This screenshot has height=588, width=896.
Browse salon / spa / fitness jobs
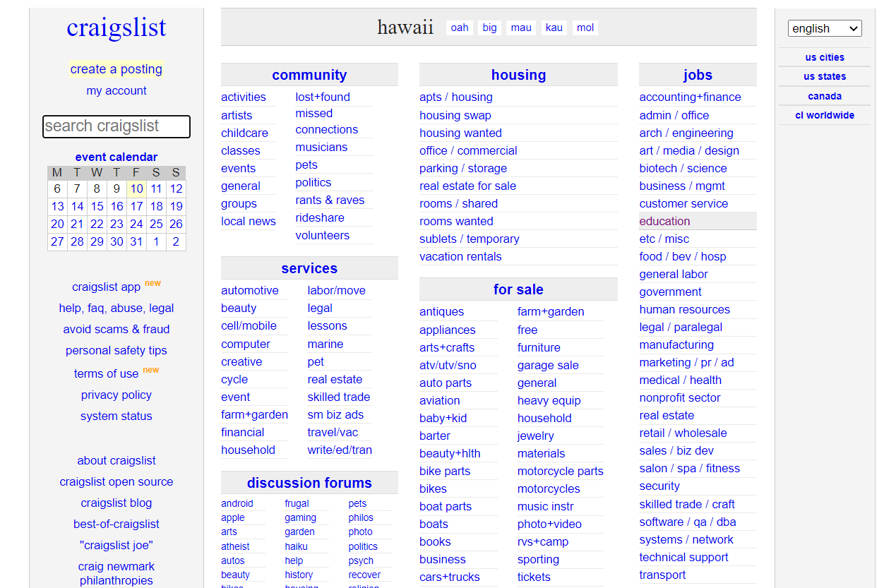(x=690, y=468)
